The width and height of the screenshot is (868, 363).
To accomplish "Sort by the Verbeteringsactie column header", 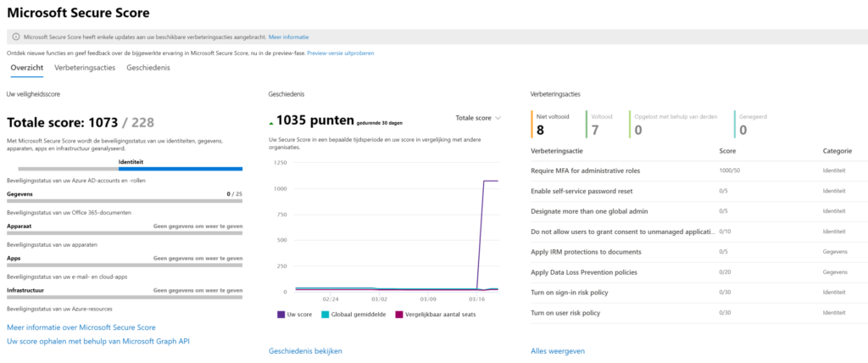I will [556, 151].
